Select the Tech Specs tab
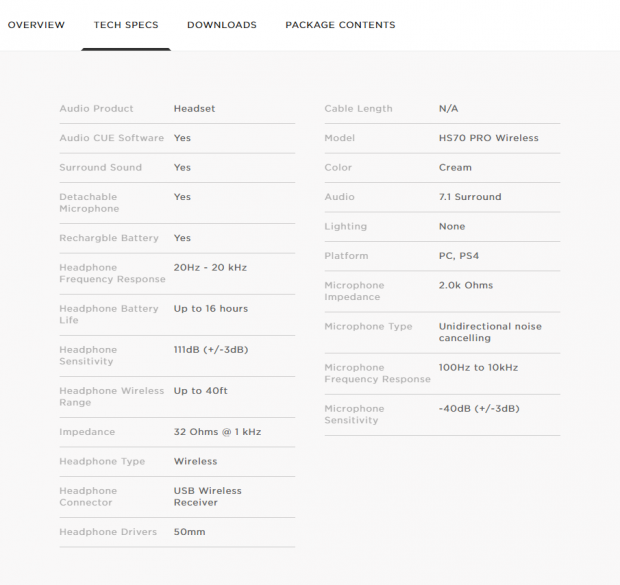The image size is (620, 585). coord(126,25)
